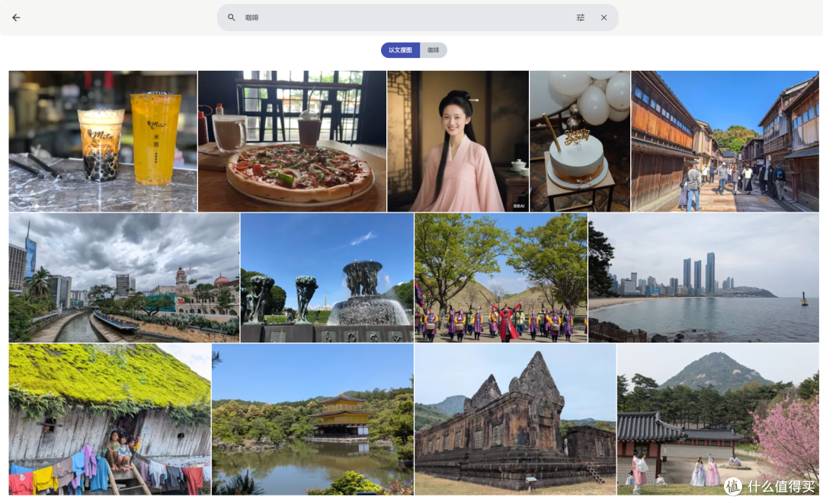Viewport: 823px width, 504px height.
Task: Click the magnifier search icon
Action: coord(231,18)
